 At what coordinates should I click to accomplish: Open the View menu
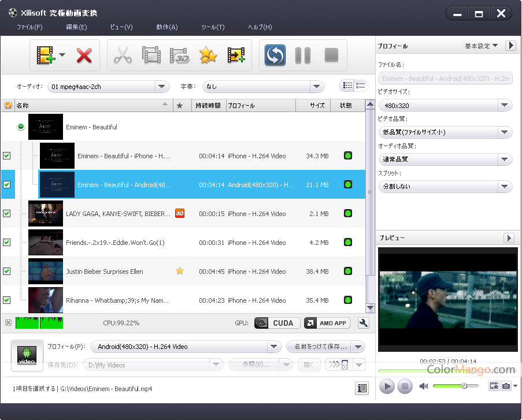(x=121, y=27)
